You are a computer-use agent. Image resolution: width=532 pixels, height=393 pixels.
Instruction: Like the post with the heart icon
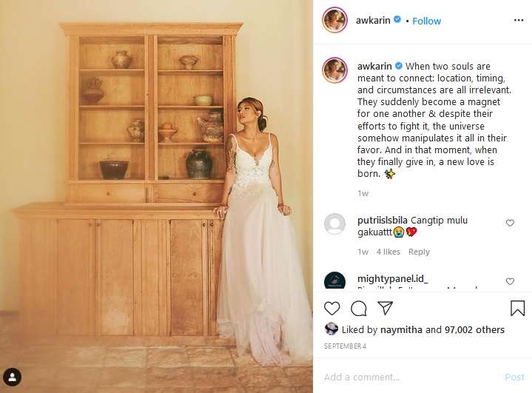[331, 308]
